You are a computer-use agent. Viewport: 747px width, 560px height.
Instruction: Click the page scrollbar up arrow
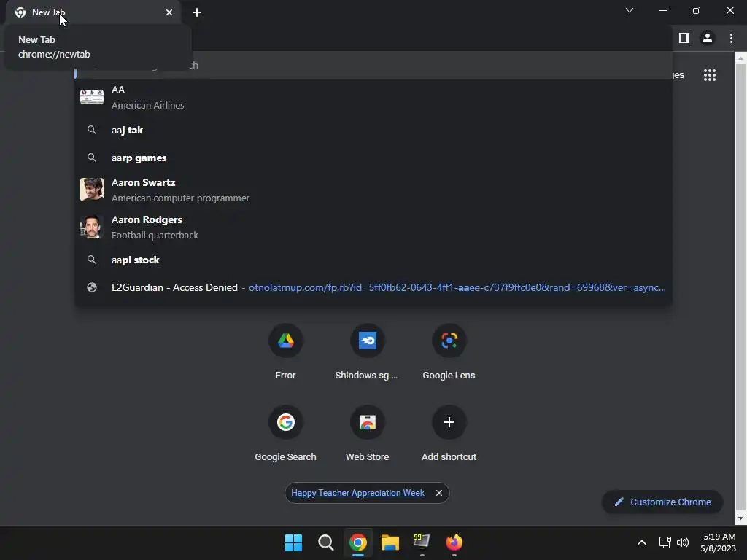[740, 58]
